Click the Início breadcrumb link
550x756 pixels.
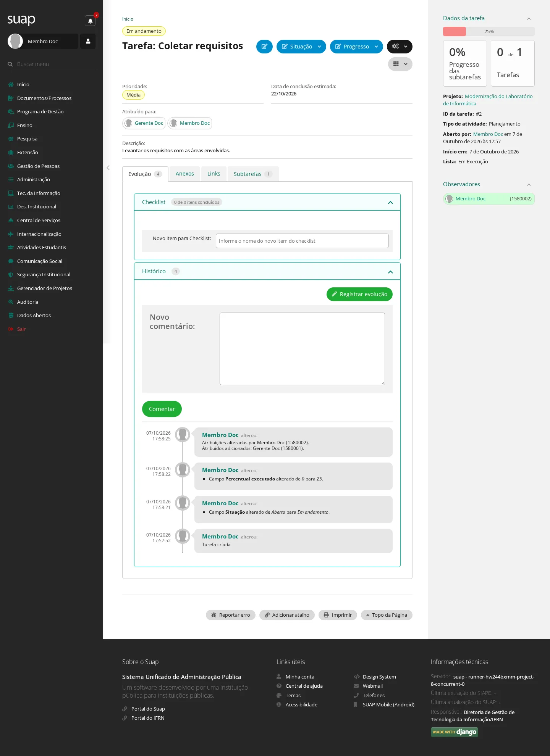(128, 19)
